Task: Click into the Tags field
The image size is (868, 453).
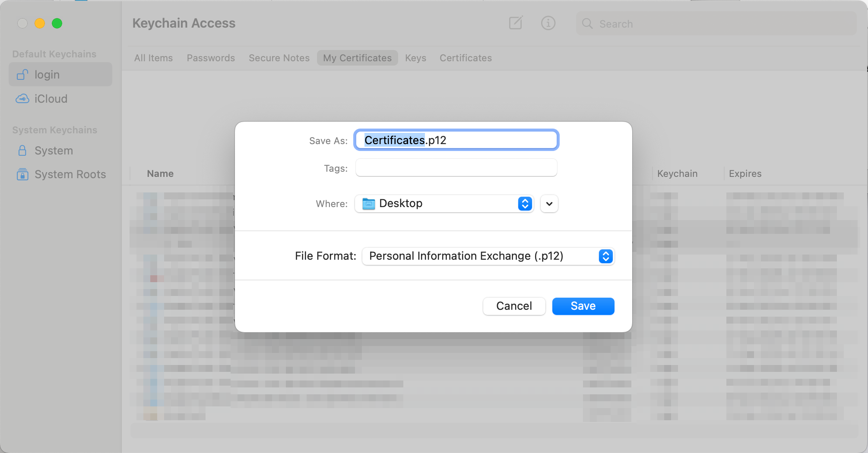Action: tap(456, 168)
